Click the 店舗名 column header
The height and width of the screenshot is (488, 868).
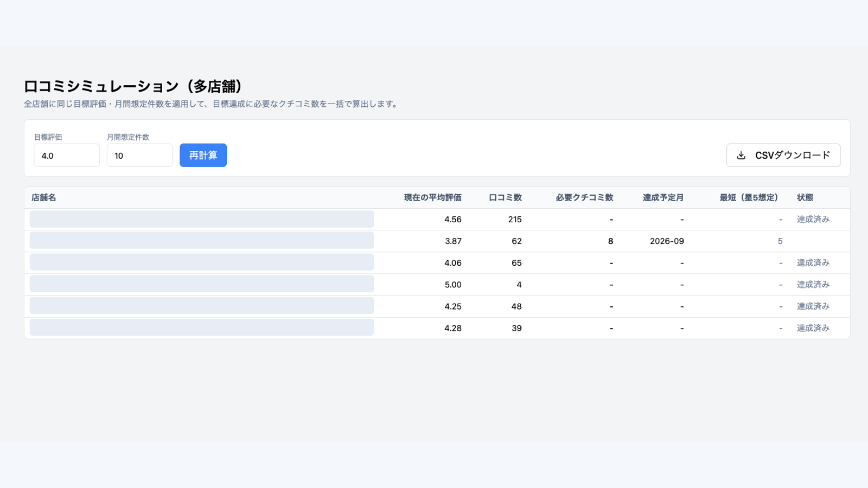pyautogui.click(x=43, y=198)
